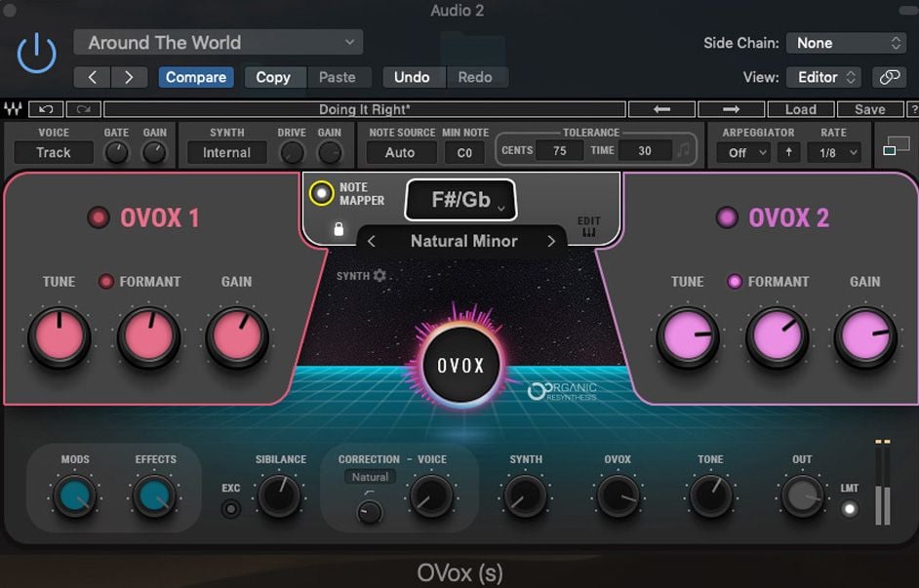
Task: Open the Arpeggiator Off dropdown
Action: (x=743, y=153)
